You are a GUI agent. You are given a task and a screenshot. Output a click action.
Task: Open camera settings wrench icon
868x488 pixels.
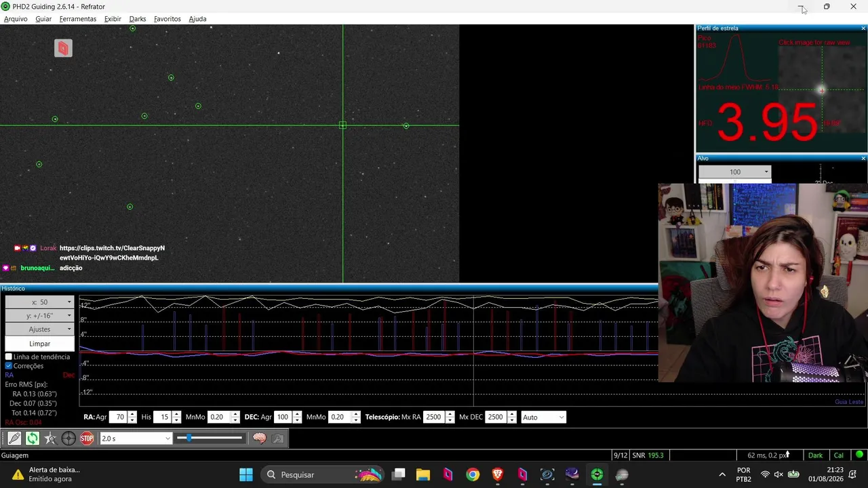[277, 439]
